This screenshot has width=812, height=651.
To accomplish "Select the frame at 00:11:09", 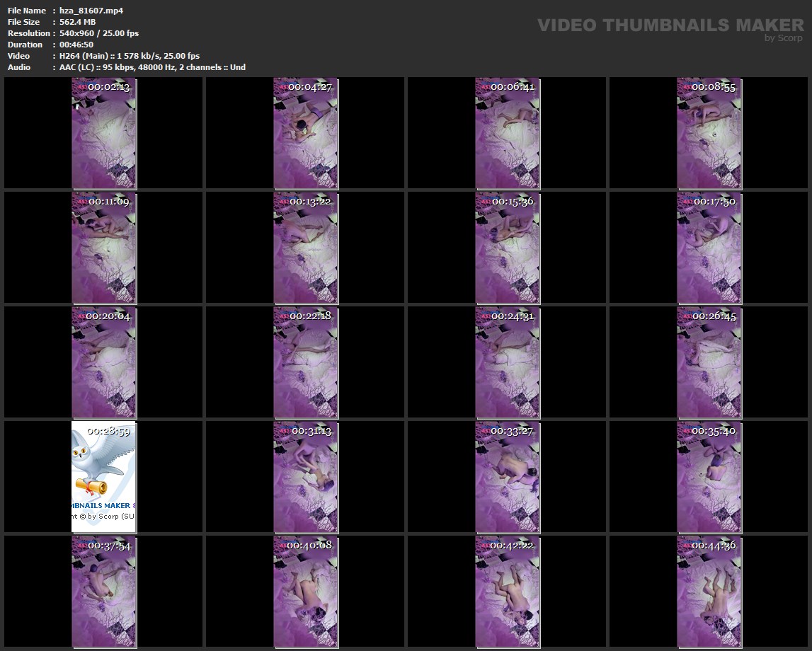I will point(104,248).
